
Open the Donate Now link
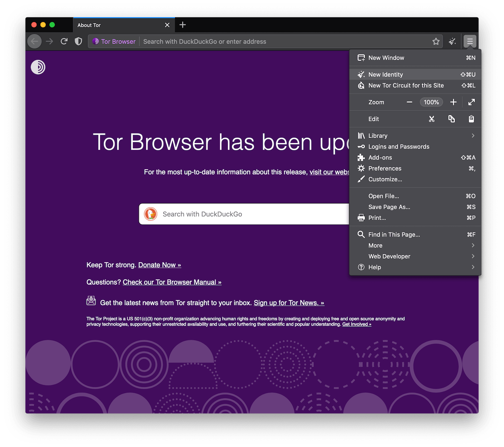[159, 265]
